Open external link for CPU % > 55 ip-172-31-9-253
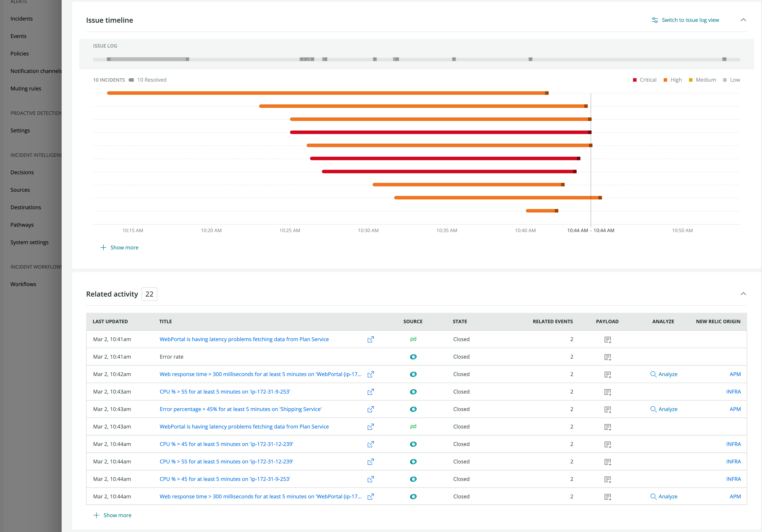Image resolution: width=762 pixels, height=532 pixels. tap(370, 392)
